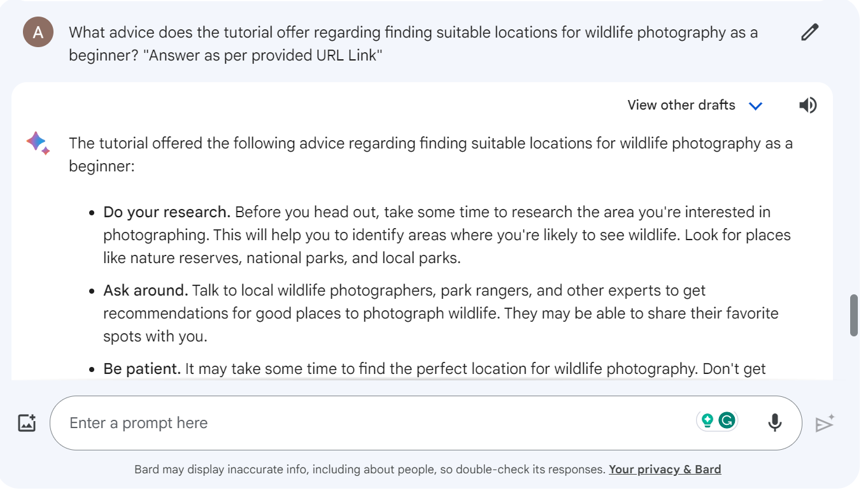The height and width of the screenshot is (495, 868).
Task: Click the Bard sparkle logo beside the response
Action: (38, 143)
